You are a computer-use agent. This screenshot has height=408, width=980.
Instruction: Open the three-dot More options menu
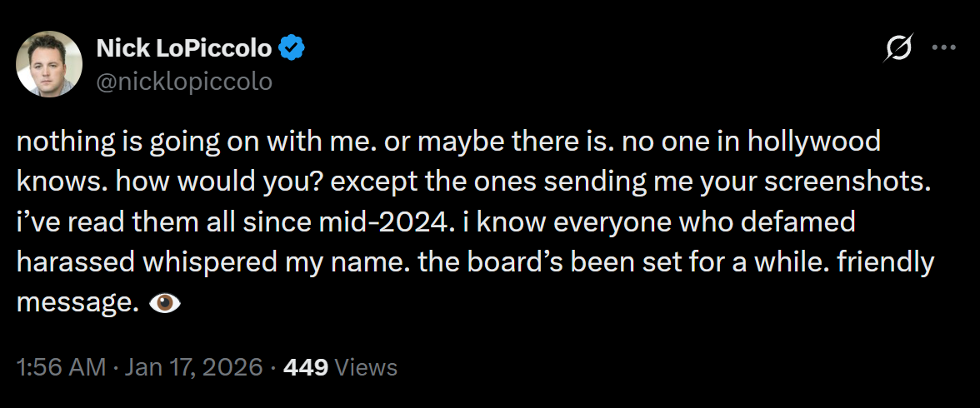pyautogui.click(x=943, y=47)
